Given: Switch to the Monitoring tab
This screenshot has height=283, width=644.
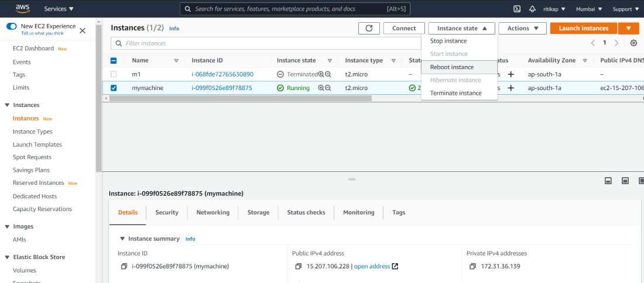Looking at the screenshot, I should coord(358,212).
